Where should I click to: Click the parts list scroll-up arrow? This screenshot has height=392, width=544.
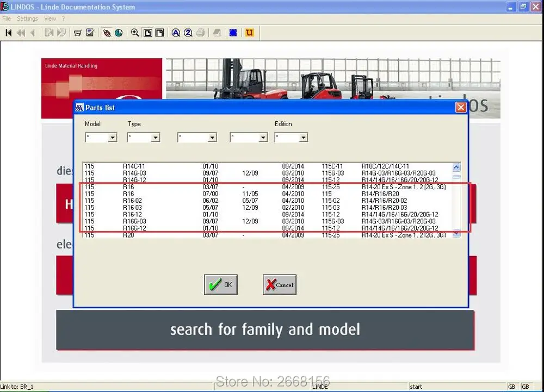point(456,167)
